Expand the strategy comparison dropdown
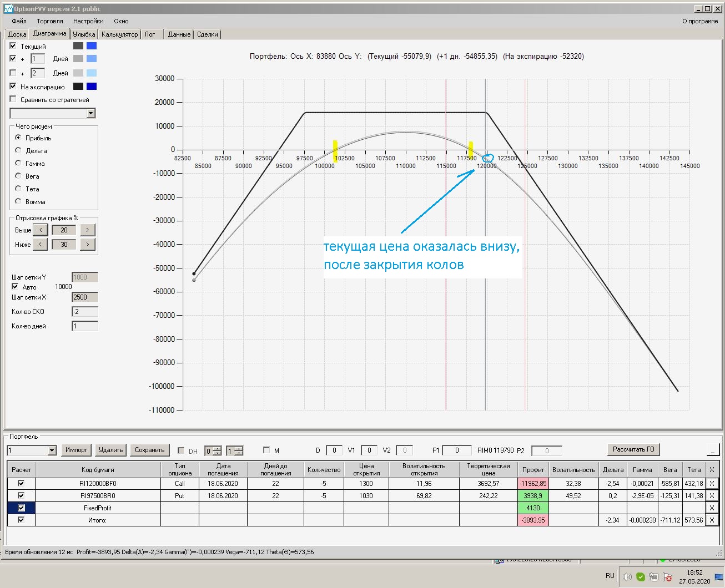725x588 pixels. [91, 113]
